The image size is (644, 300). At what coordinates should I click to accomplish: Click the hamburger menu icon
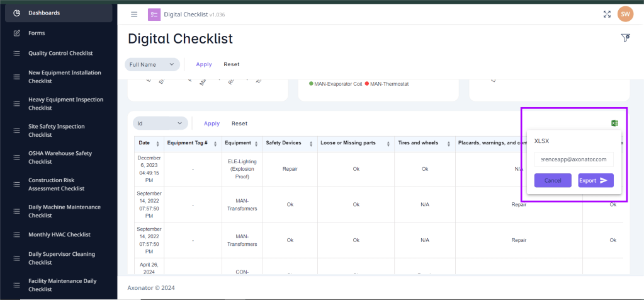[134, 14]
